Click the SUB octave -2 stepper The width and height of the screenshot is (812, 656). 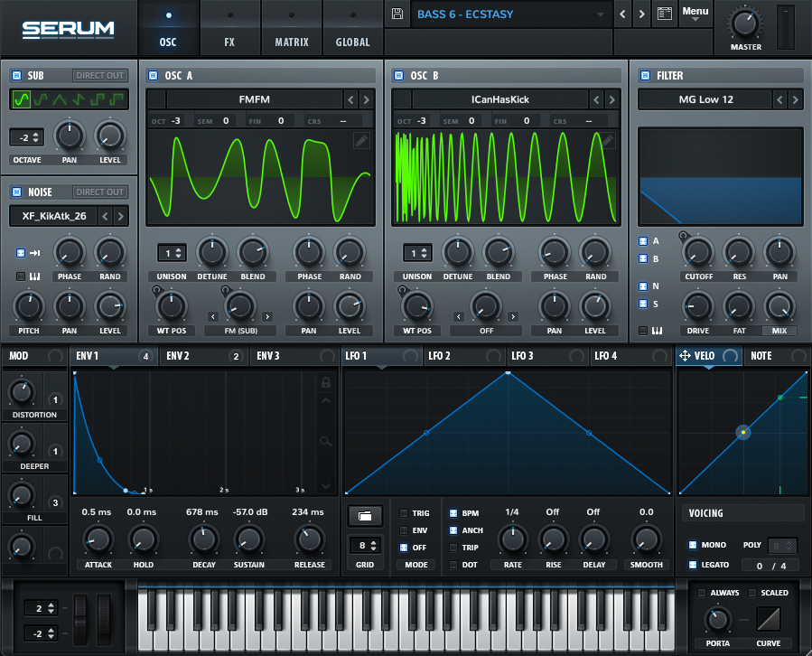pos(27,138)
